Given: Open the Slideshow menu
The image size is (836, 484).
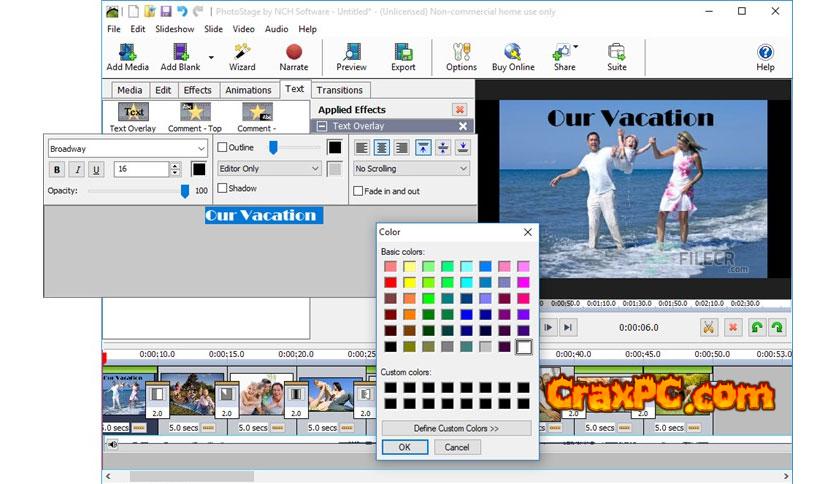Looking at the screenshot, I should click(174, 29).
